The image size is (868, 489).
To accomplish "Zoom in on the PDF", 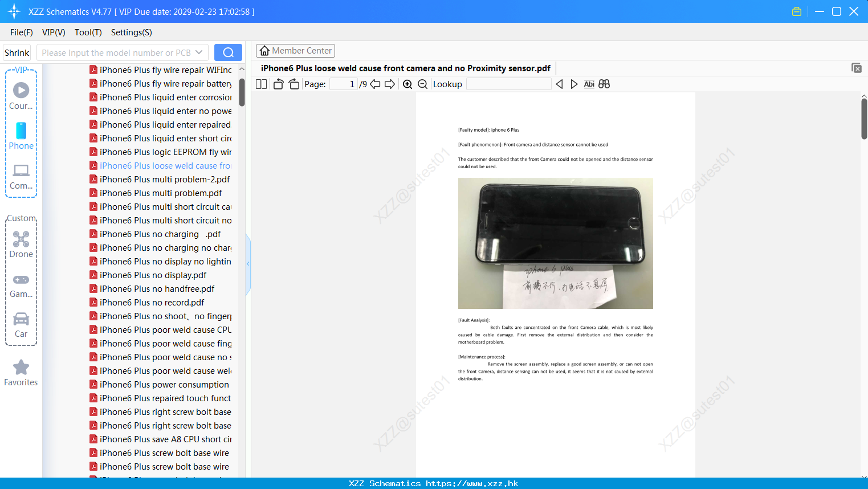I will point(407,84).
